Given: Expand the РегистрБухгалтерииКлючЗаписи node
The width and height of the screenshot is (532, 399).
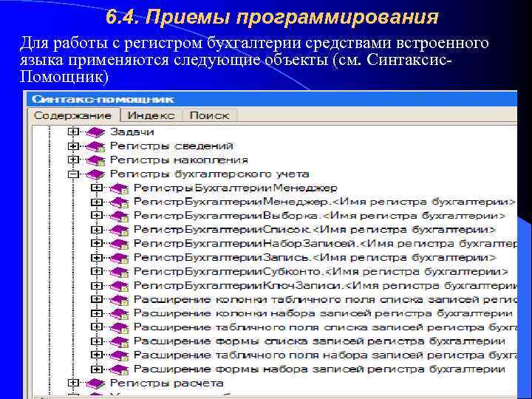Looking at the screenshot, I should tap(97, 285).
